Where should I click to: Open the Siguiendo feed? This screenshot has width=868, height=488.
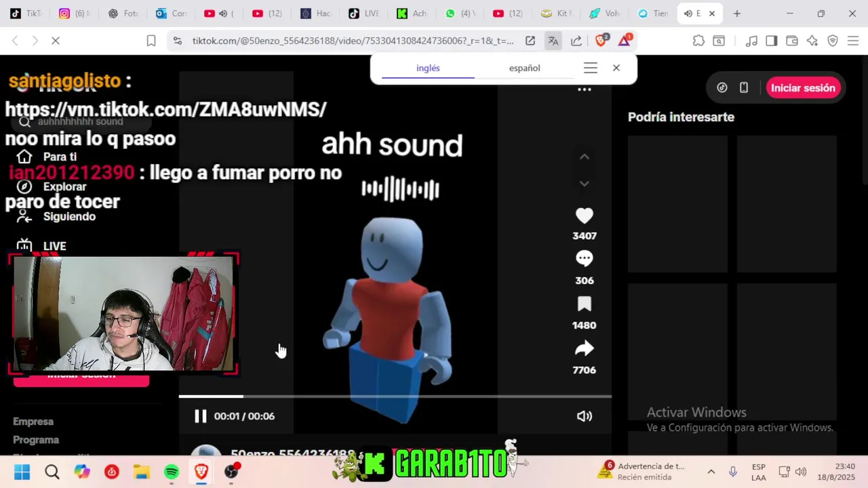click(x=69, y=216)
